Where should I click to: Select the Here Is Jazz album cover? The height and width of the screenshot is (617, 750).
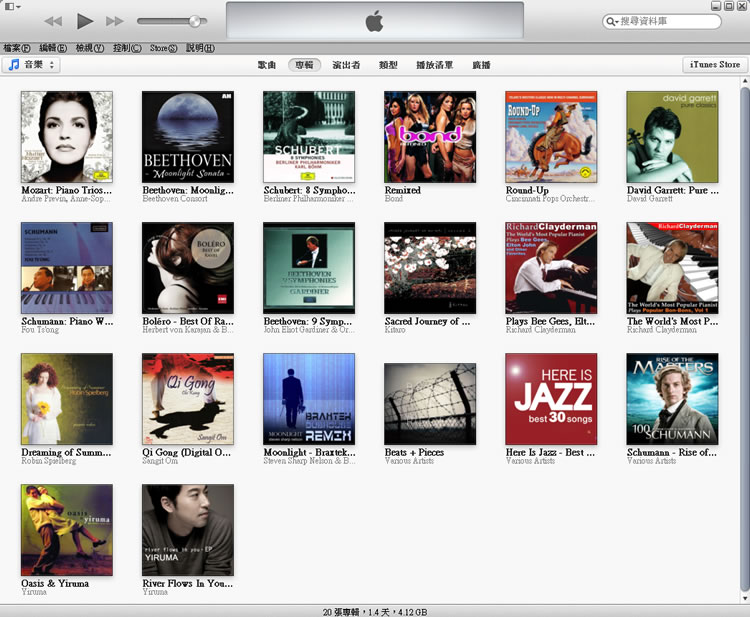tap(551, 399)
